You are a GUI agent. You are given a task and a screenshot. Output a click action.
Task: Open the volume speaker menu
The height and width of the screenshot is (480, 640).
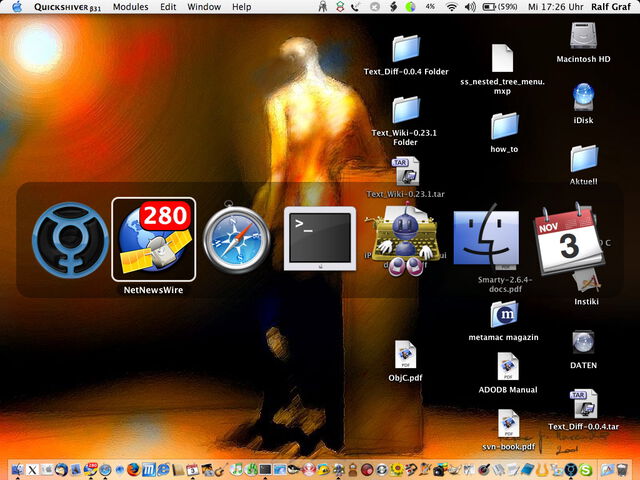point(470,7)
